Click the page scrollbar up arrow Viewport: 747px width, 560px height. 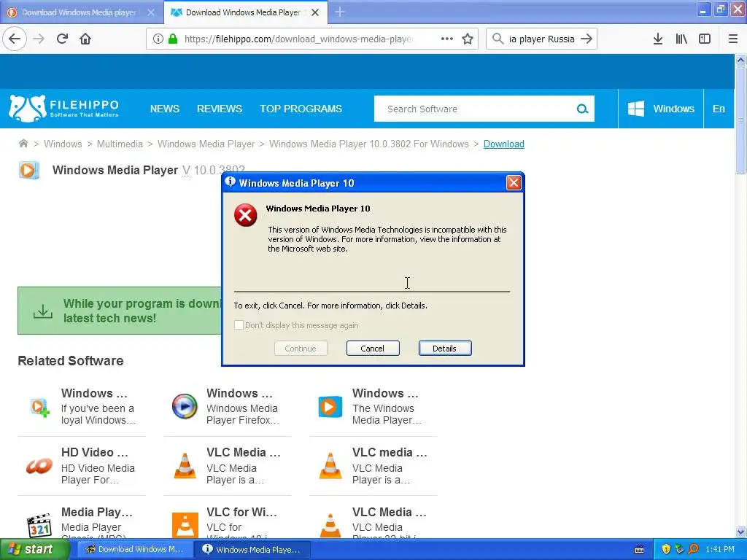point(740,60)
